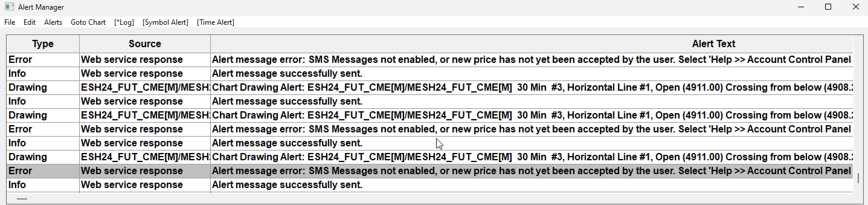The image size is (868, 205).
Task: Minimize the Alert Manager window
Action: (x=801, y=7)
